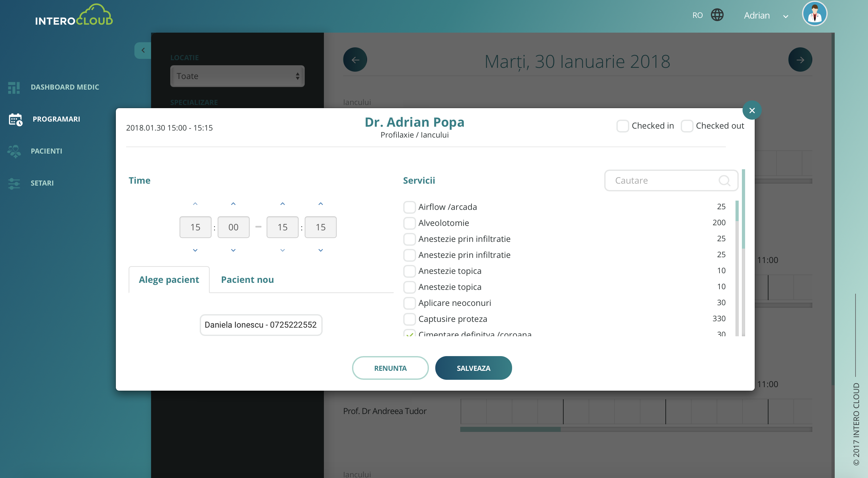Click the search magnifier in Cautare
Image resolution: width=868 pixels, height=478 pixels.
coord(724,180)
